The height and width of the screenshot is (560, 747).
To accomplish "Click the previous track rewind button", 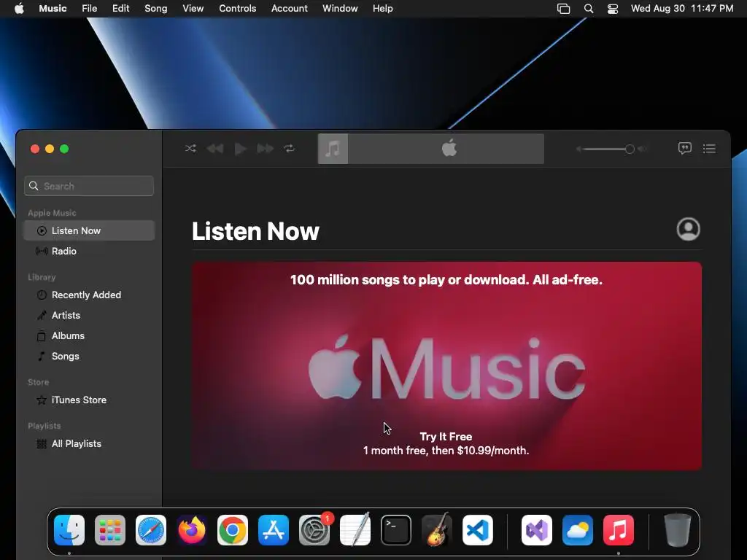I will [215, 149].
